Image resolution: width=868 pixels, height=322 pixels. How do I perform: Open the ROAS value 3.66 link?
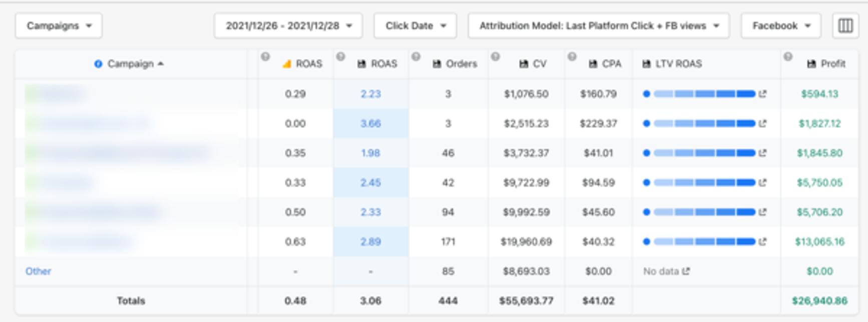[x=371, y=123]
